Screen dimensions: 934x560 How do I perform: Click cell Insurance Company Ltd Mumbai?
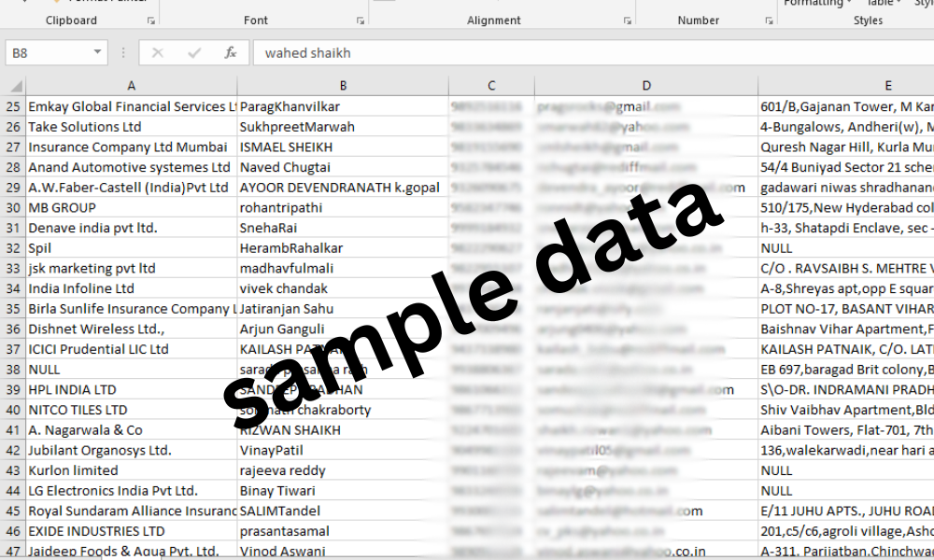[x=131, y=147]
